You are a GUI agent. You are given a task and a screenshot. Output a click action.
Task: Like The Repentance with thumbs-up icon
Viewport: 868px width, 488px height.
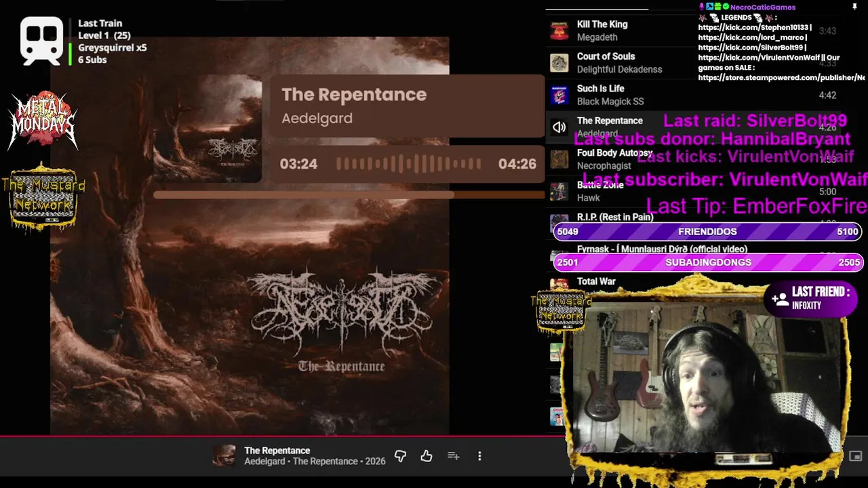click(426, 456)
